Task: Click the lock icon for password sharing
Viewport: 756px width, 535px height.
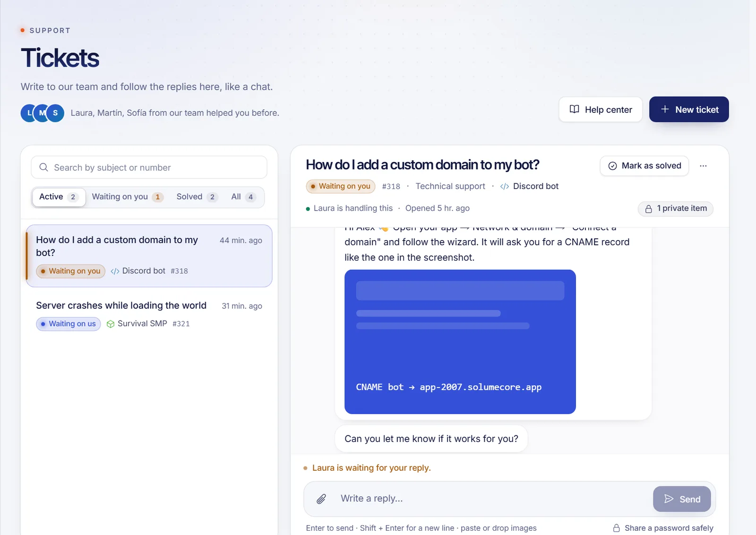Action: click(x=617, y=528)
